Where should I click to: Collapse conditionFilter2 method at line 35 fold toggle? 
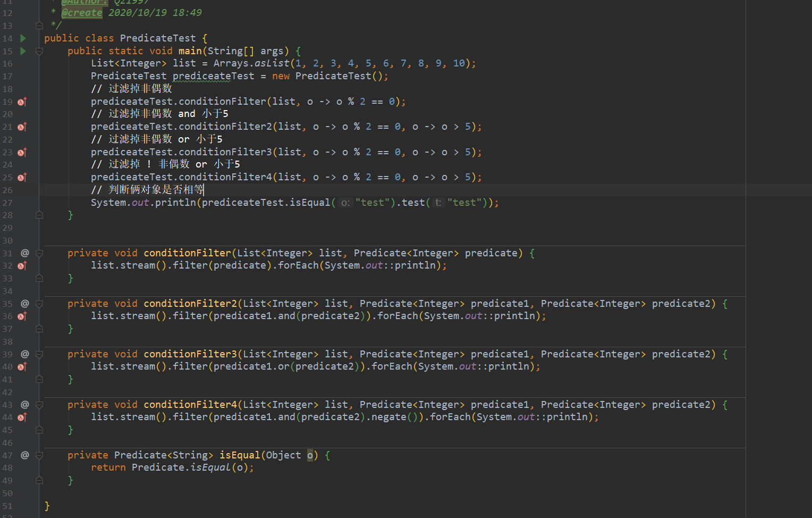tap(39, 304)
